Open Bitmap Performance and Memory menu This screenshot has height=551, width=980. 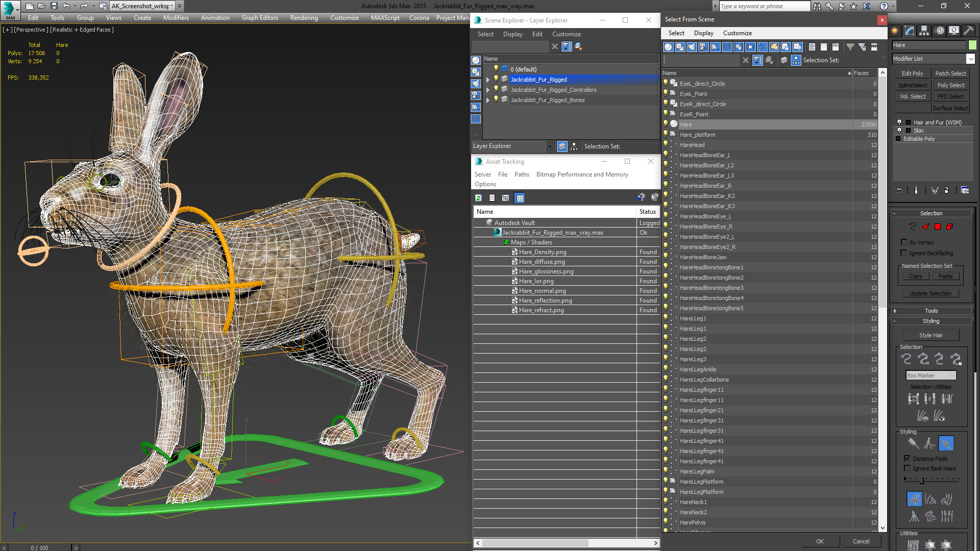click(x=582, y=174)
